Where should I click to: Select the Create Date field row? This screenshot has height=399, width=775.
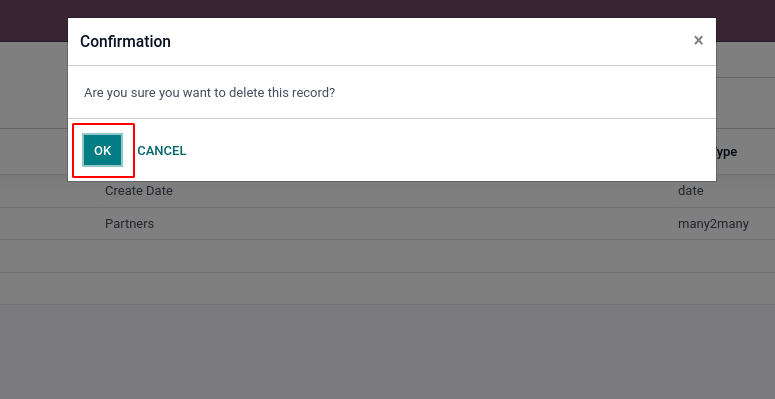(388, 191)
